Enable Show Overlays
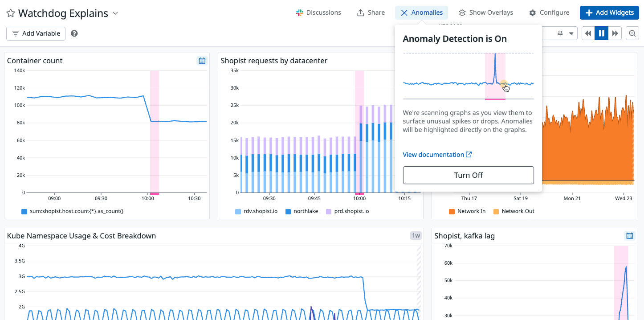The image size is (644, 320). (486, 12)
